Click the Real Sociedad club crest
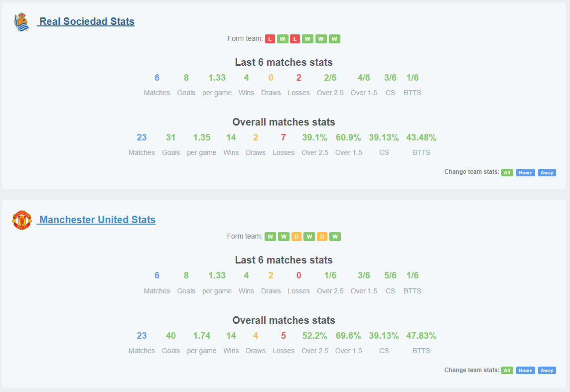The image size is (570, 392). [21, 22]
